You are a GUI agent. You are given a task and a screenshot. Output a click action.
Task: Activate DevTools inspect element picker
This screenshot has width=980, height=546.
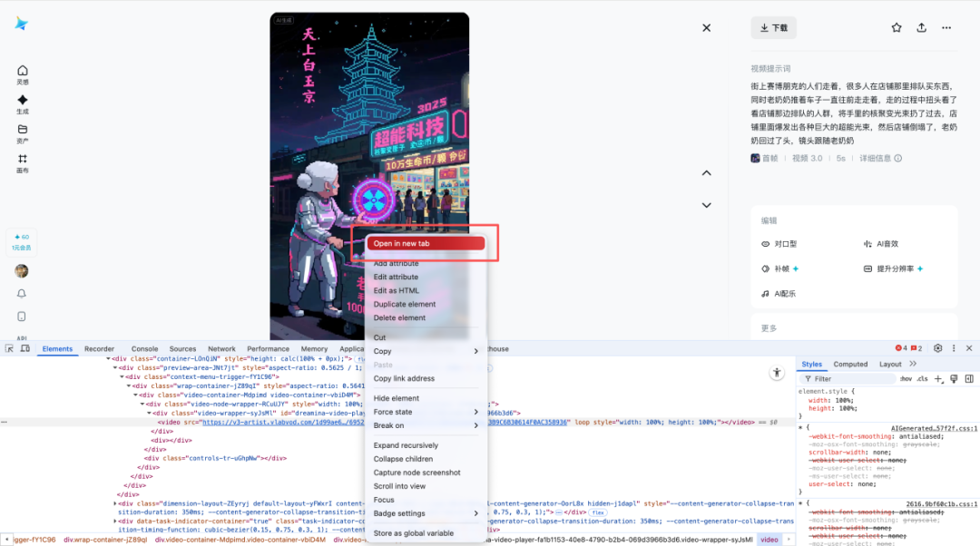9,348
